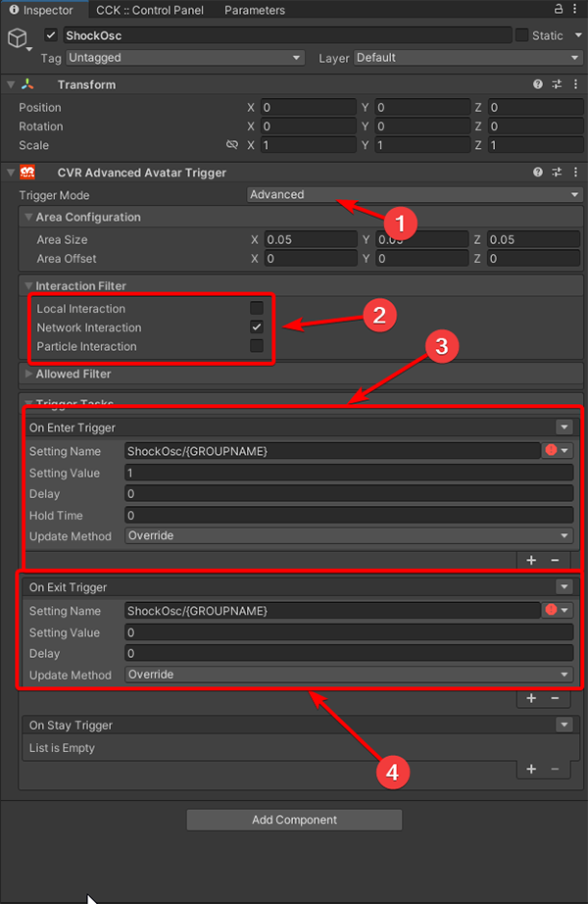Image resolution: width=588 pixels, height=904 pixels.
Task: Click the On Enter Trigger Setting Value field
Action: click(x=348, y=473)
